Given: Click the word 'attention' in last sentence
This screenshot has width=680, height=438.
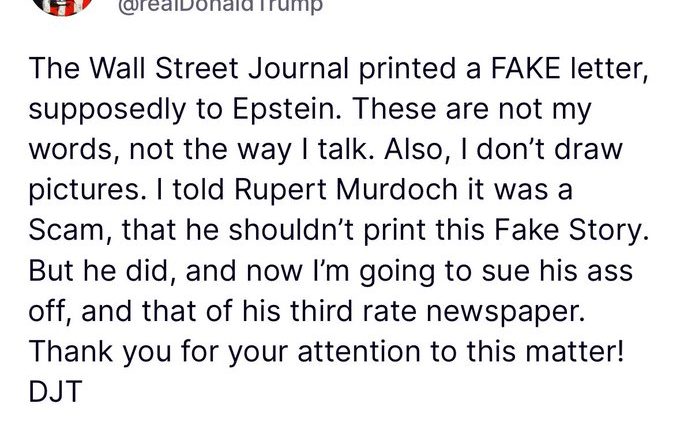Looking at the screenshot, I should (359, 352).
